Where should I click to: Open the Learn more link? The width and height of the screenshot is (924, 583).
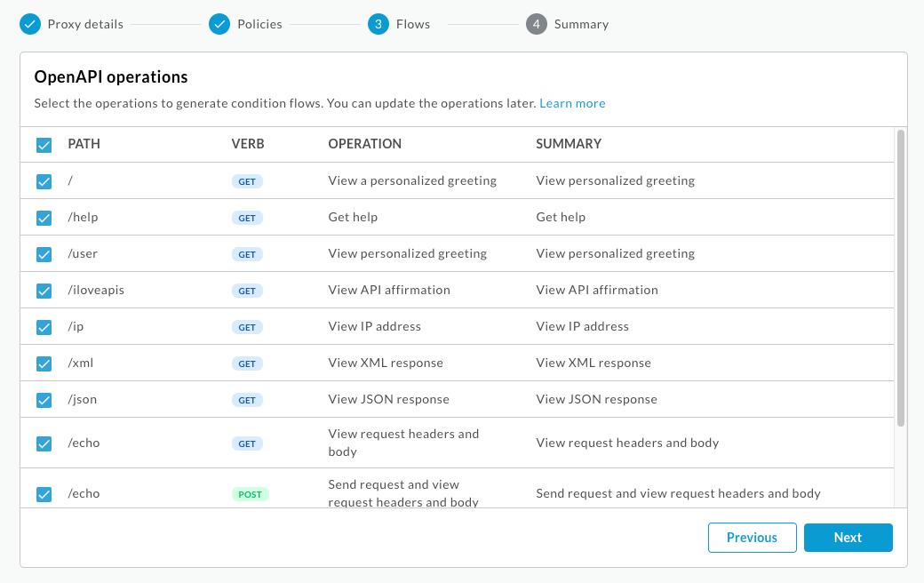pyautogui.click(x=572, y=103)
